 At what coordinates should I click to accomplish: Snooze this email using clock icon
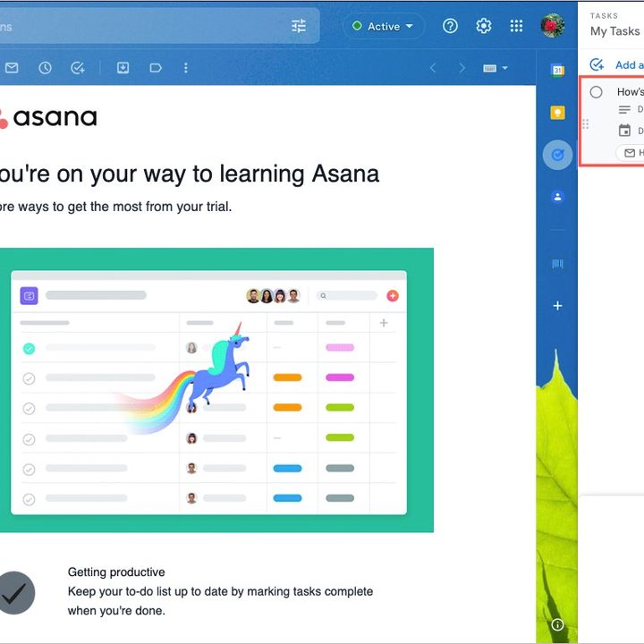pyautogui.click(x=45, y=68)
